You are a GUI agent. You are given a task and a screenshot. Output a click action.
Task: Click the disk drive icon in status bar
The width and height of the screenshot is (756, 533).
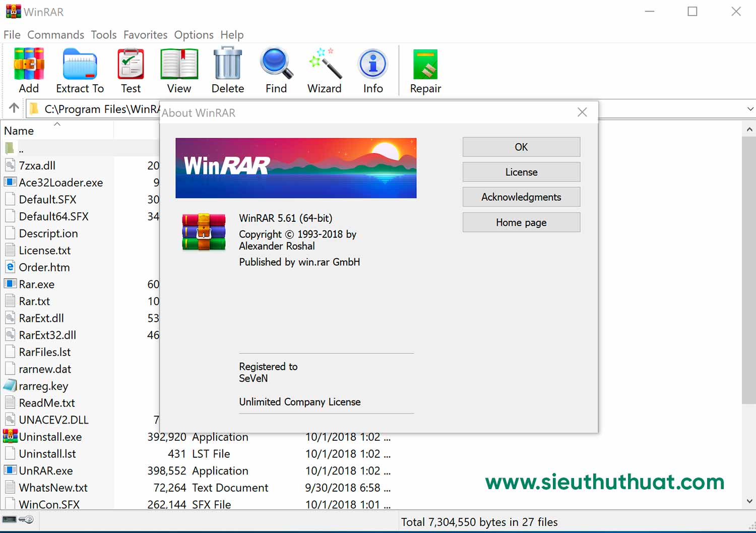tap(10, 519)
